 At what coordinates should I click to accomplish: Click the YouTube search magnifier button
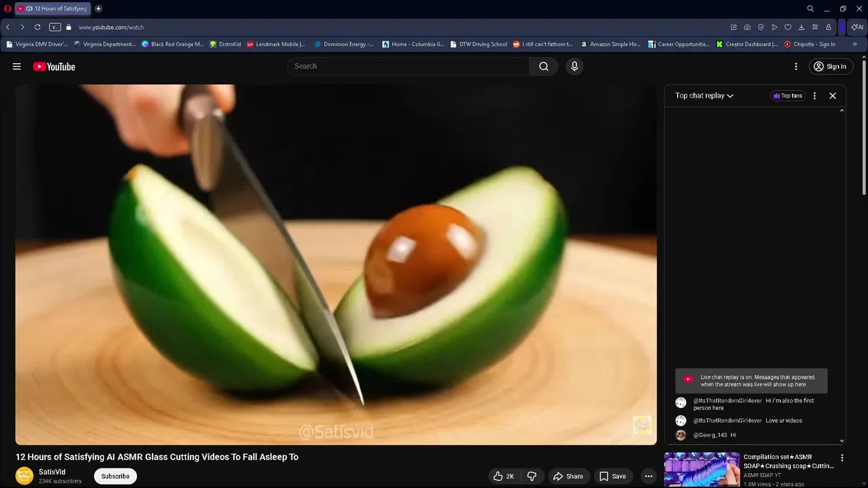click(x=544, y=66)
